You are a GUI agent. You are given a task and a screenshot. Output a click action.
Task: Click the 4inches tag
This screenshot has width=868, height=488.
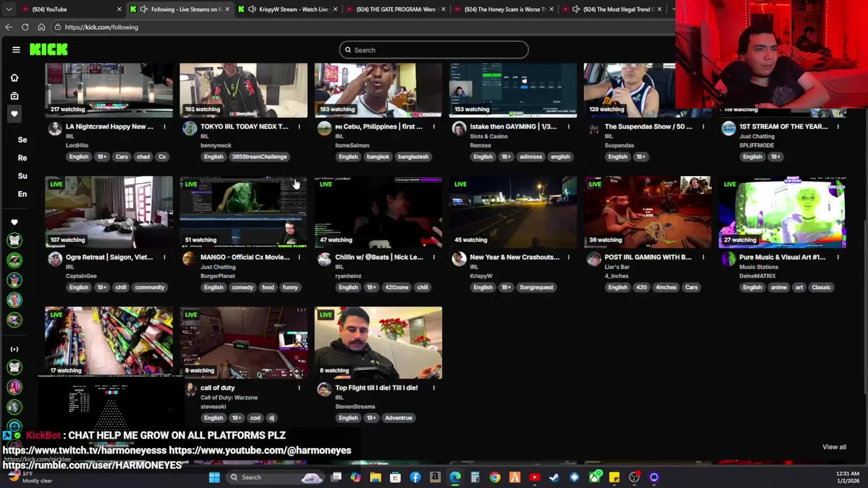point(666,287)
